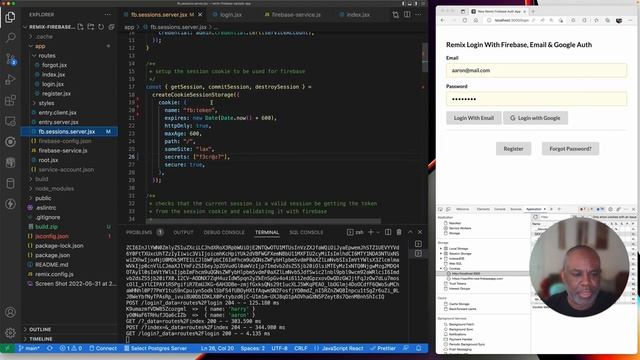
Task: Open the OUTPUT panel tab
Action: 183,232
